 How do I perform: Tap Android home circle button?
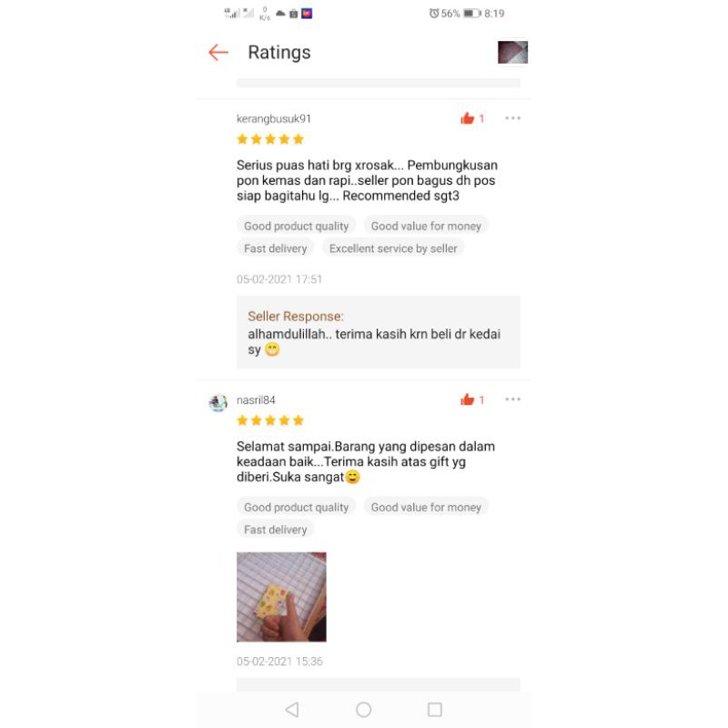[x=363, y=709]
